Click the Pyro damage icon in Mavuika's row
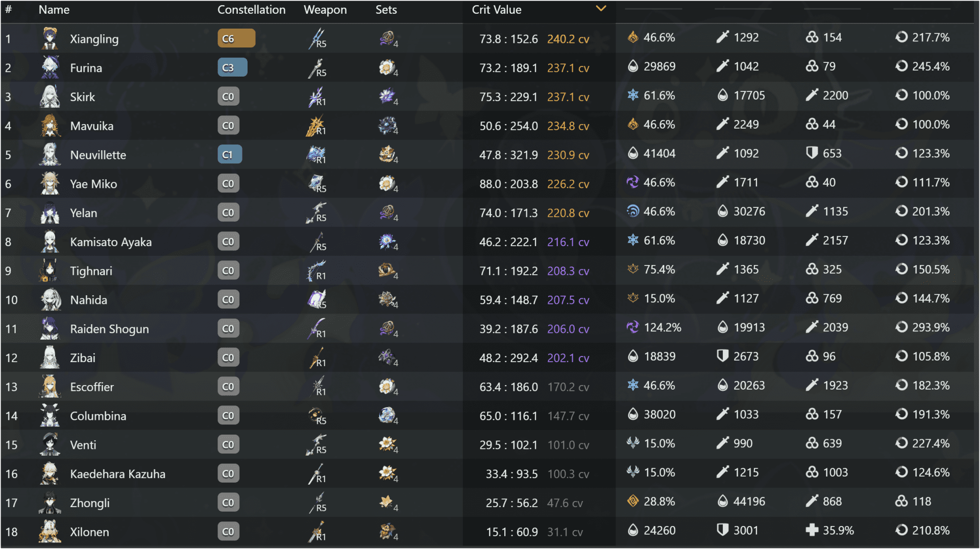This screenshot has height=549, width=980. pyautogui.click(x=632, y=124)
